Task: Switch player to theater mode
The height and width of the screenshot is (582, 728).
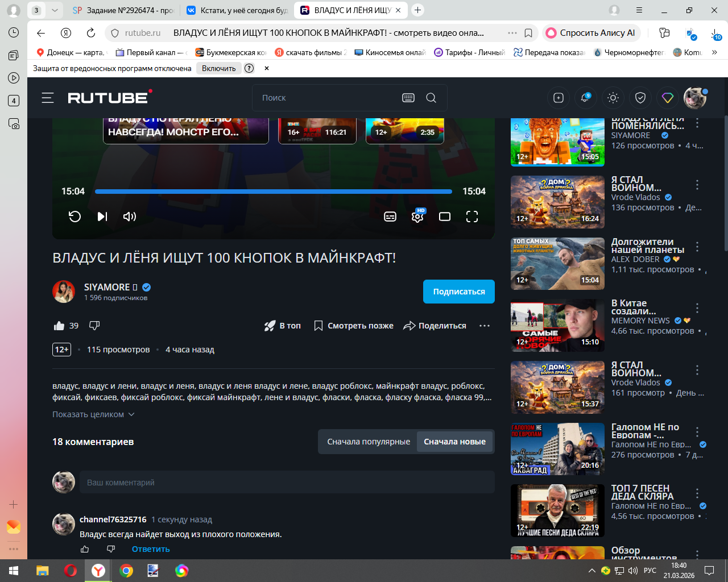Action: [x=445, y=217]
